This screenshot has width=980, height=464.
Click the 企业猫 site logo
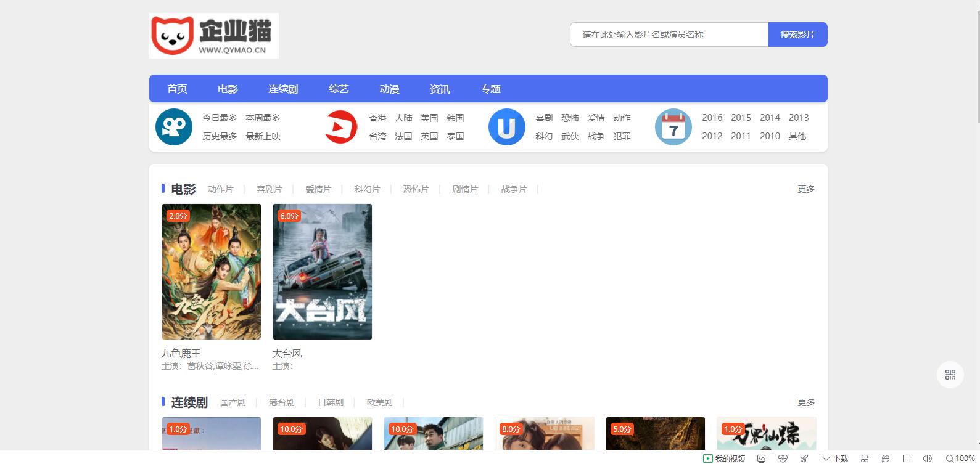pos(213,36)
